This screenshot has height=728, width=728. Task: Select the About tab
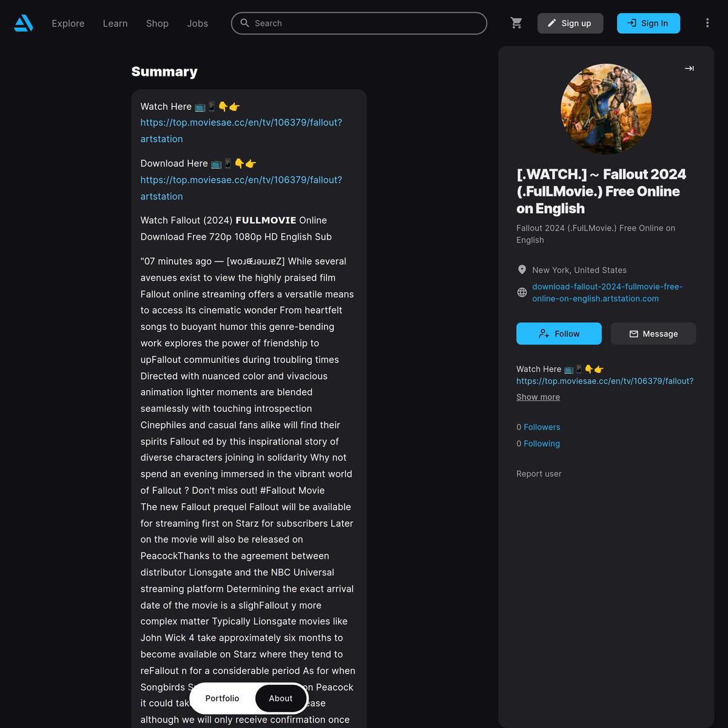tap(281, 698)
